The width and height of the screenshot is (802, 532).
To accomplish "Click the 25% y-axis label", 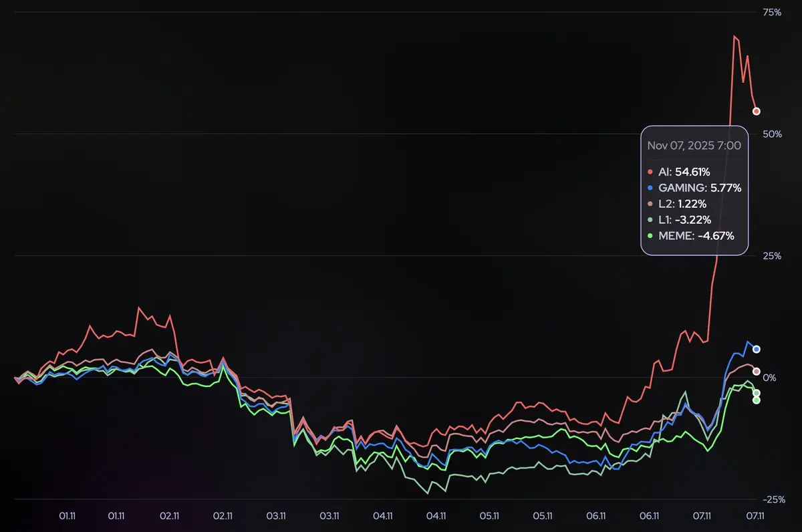I will pyautogui.click(x=773, y=256).
